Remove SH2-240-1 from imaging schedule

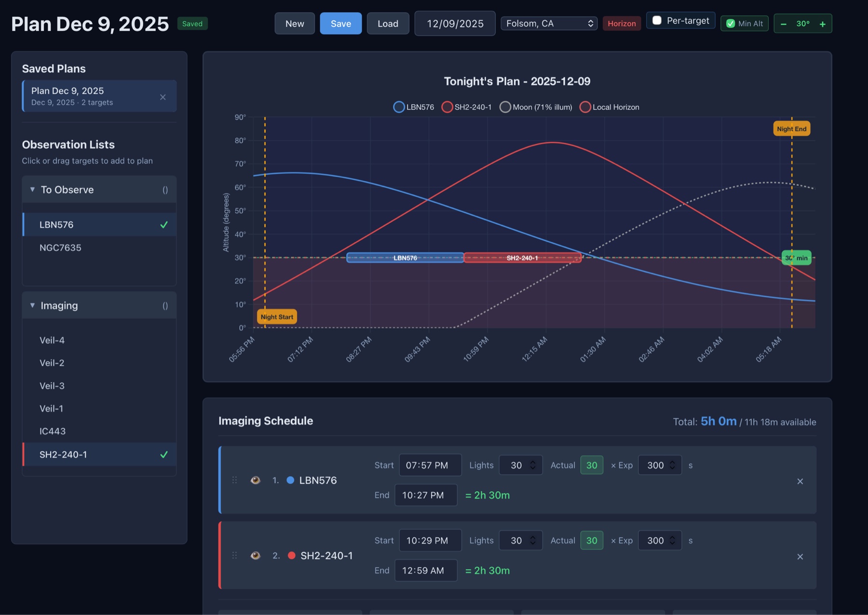(800, 556)
